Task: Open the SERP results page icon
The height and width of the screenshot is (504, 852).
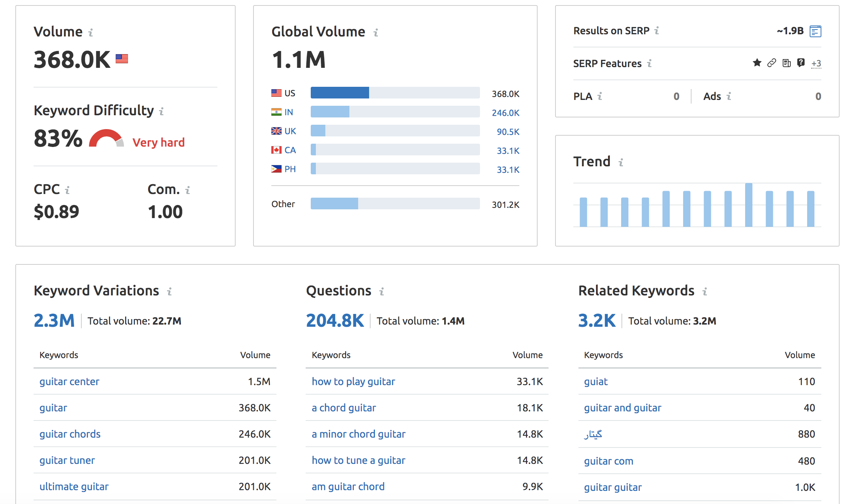Action: (816, 31)
